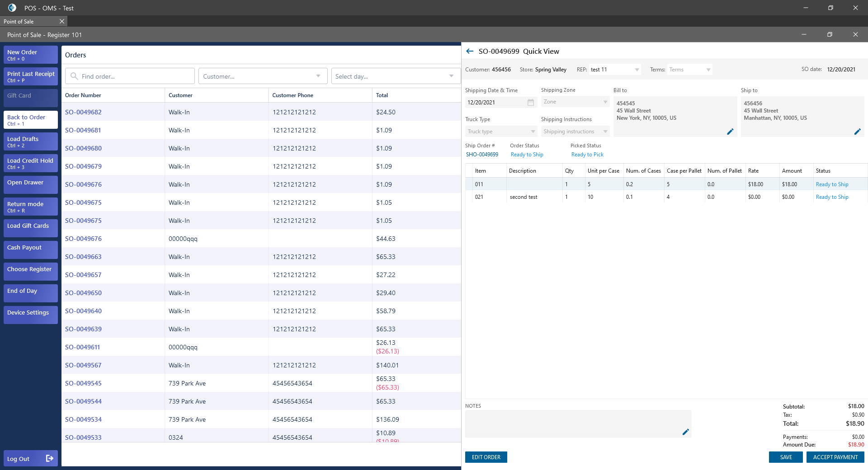The width and height of the screenshot is (868, 470).
Task: Open the Shipping instructions dropdown
Action: 605,132
